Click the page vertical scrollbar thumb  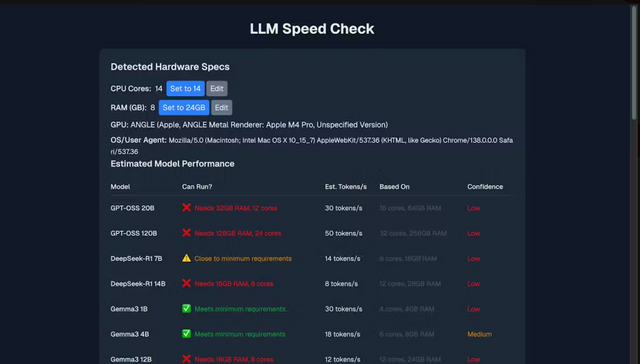pyautogui.click(x=635, y=63)
